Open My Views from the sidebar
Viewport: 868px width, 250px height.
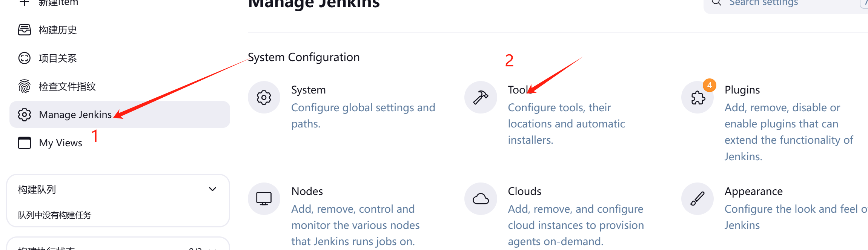click(x=60, y=143)
